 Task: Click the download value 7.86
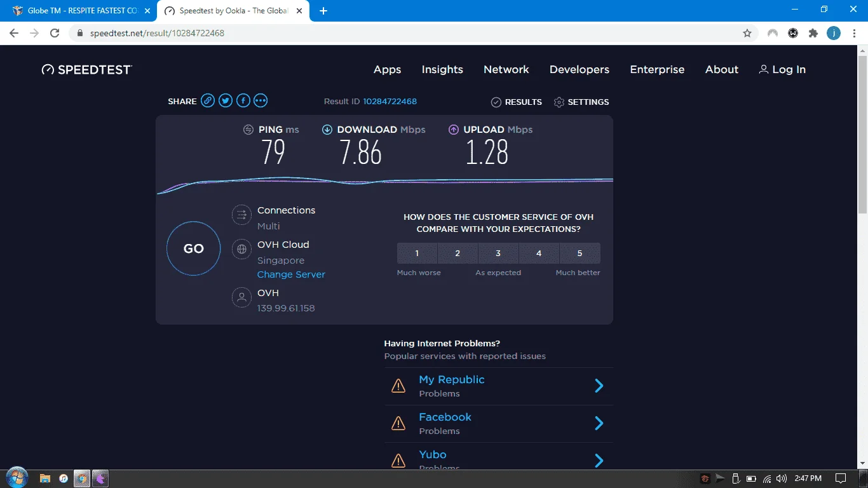click(361, 152)
